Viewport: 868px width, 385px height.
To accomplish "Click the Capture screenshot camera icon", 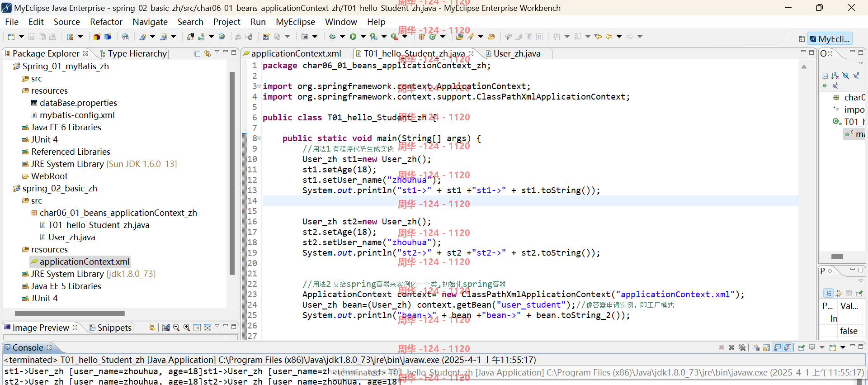I will coord(304,37).
